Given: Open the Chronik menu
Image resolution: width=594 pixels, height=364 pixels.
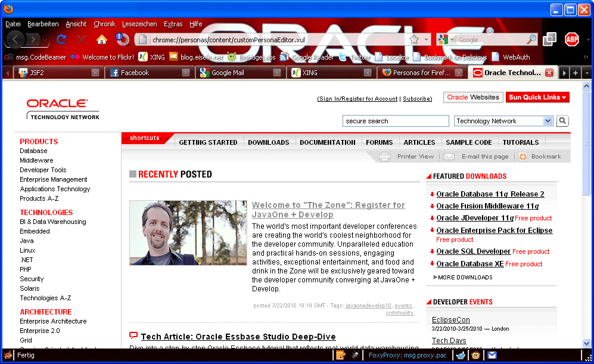Looking at the screenshot, I should tap(104, 24).
